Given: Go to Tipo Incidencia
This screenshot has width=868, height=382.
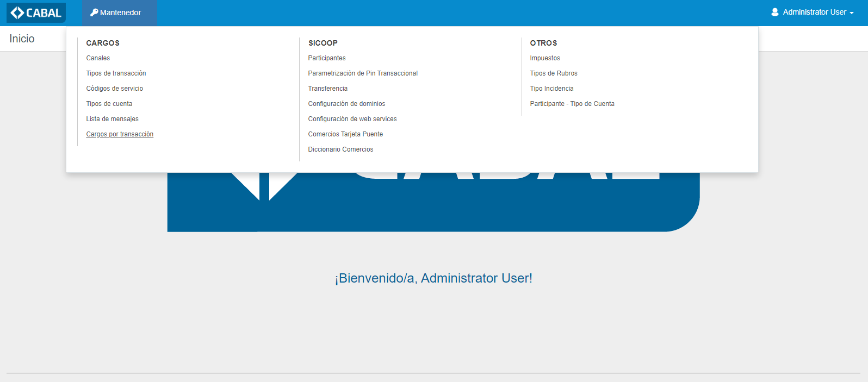Looking at the screenshot, I should click(x=551, y=89).
